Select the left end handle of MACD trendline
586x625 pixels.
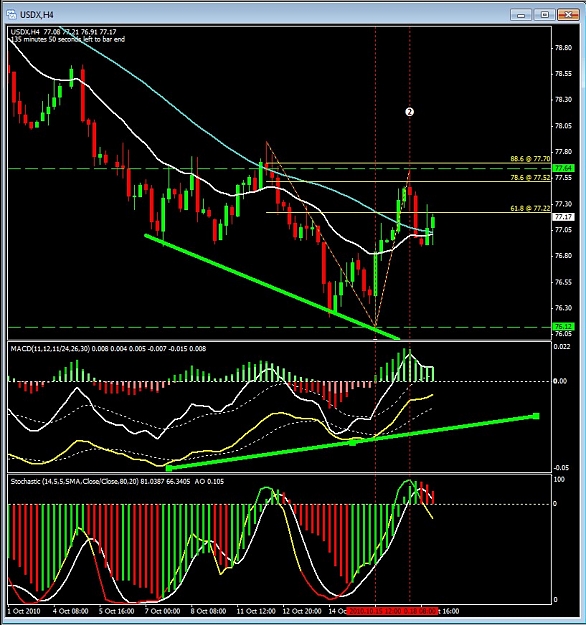[x=169, y=468]
